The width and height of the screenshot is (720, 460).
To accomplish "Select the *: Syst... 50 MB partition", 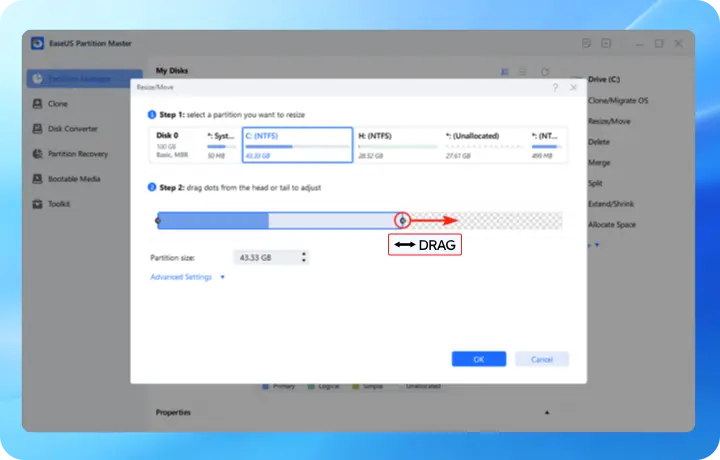I will (x=221, y=145).
